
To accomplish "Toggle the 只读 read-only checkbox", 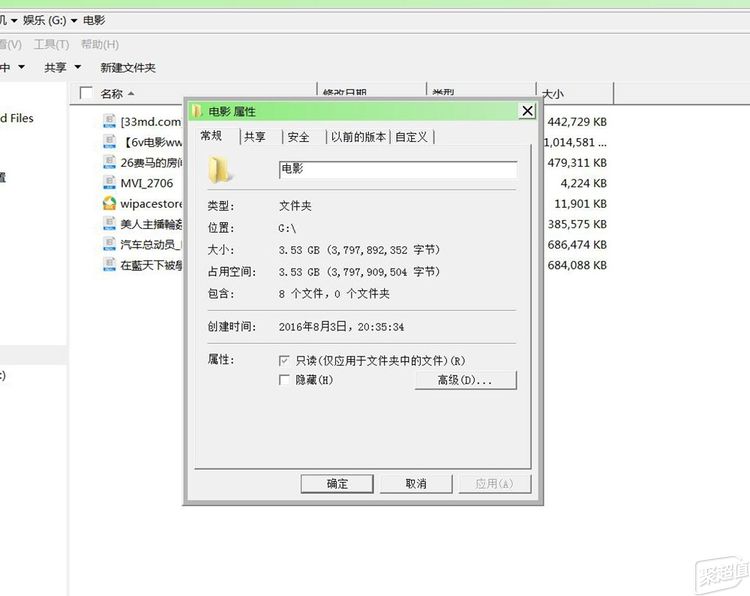I will coord(284,361).
